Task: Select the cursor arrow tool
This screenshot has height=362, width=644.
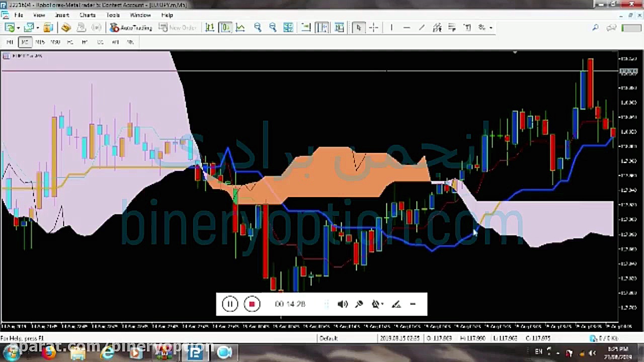Action: (x=358, y=28)
